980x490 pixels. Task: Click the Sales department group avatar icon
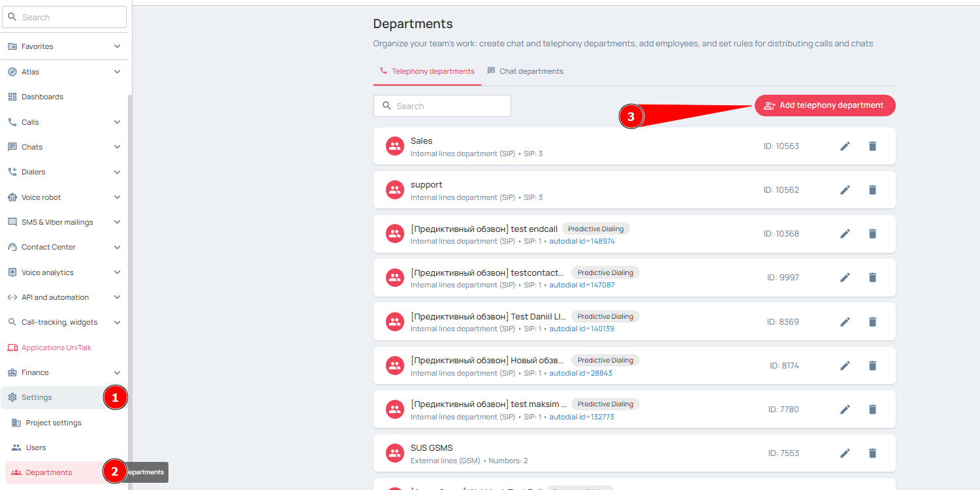tap(395, 146)
